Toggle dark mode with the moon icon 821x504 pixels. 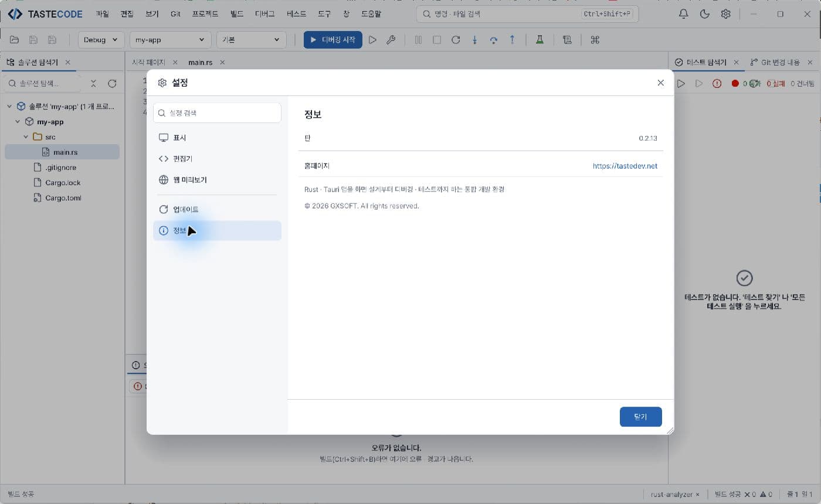pos(705,14)
